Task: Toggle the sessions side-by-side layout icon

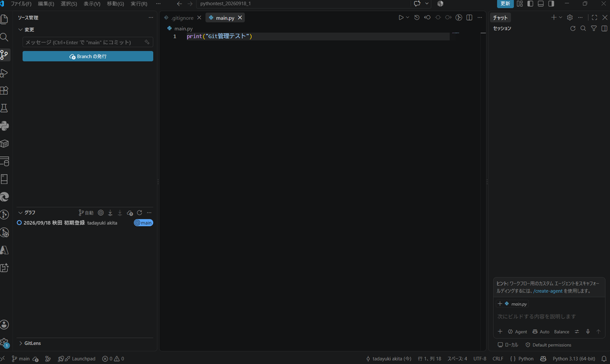Action: [x=604, y=29]
